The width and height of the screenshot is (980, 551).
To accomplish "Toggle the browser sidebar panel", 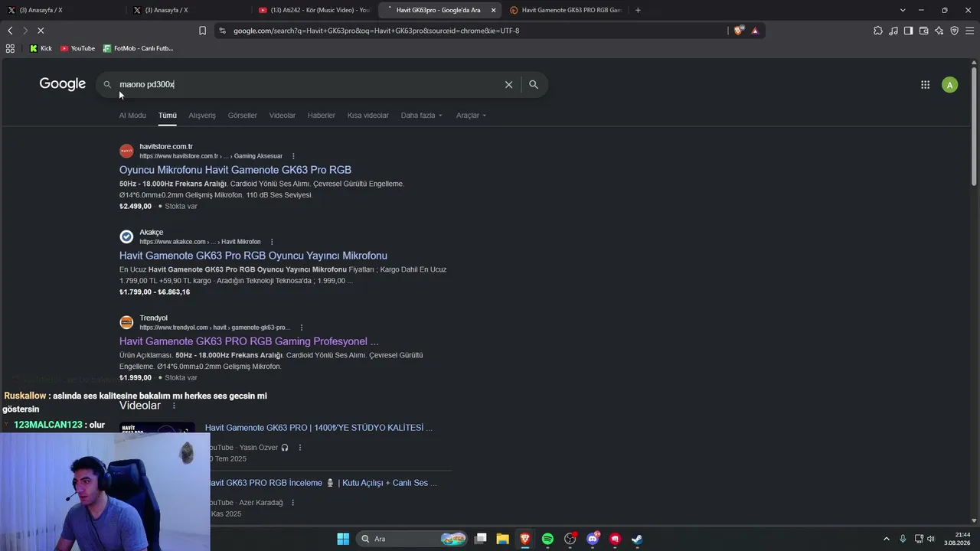I will pyautogui.click(x=908, y=31).
